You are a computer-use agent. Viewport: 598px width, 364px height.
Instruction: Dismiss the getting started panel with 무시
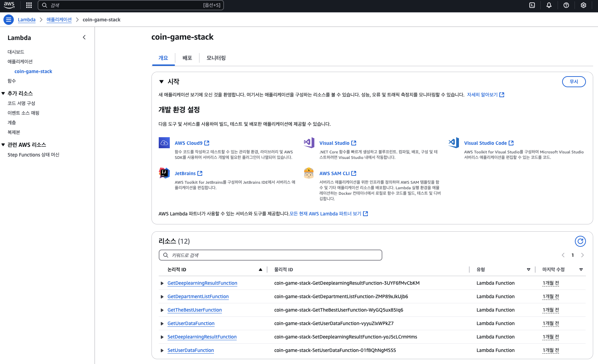coord(574,82)
